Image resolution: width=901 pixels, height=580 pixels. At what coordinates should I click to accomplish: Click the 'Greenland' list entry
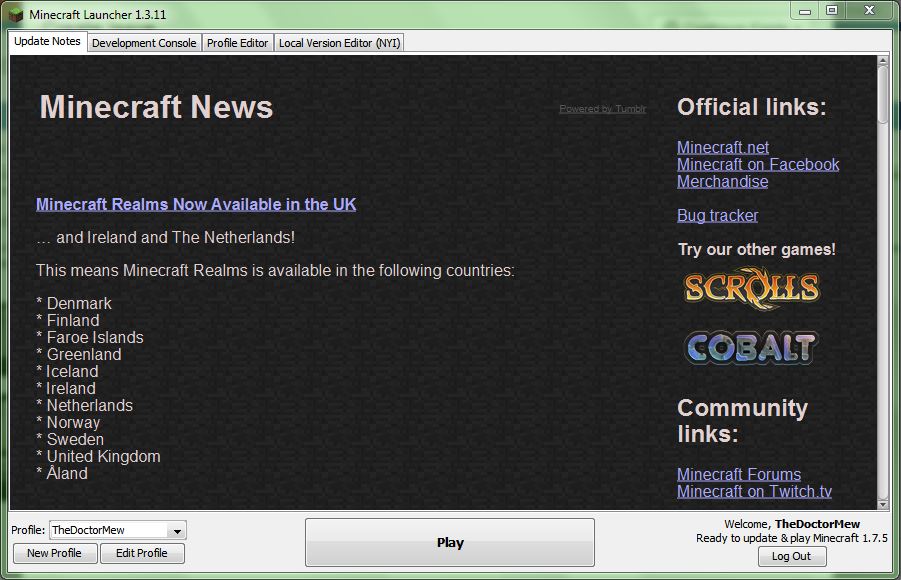tap(84, 355)
